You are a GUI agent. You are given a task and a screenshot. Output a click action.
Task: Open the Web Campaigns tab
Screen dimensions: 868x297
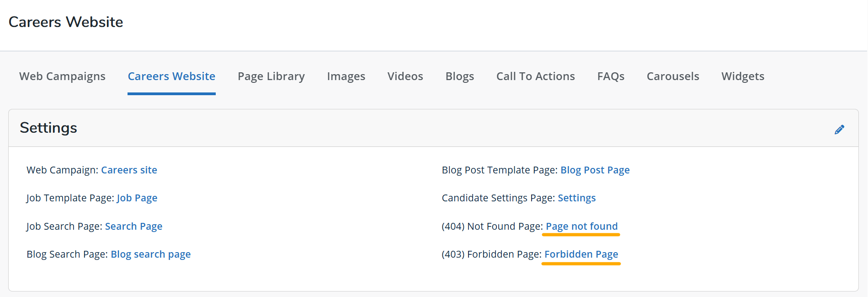click(x=62, y=76)
